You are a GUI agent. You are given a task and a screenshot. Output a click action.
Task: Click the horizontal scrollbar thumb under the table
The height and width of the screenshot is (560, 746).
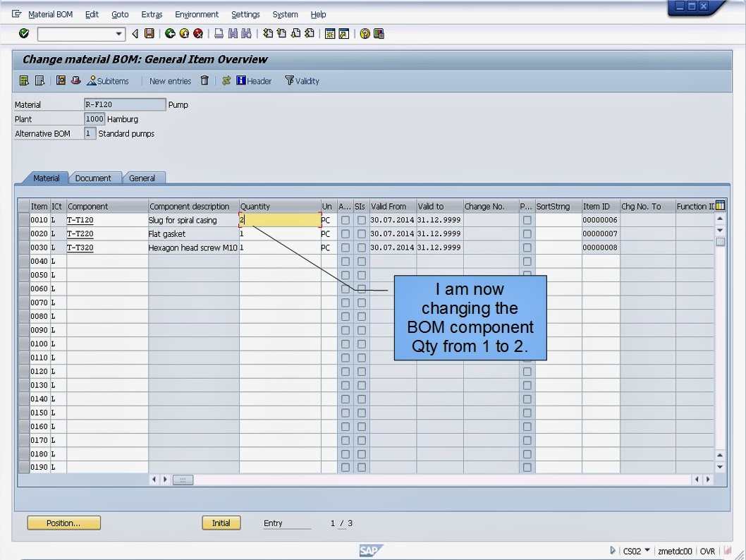183,480
